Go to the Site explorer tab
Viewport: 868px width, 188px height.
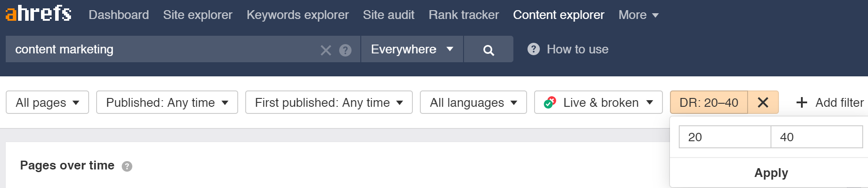(198, 15)
